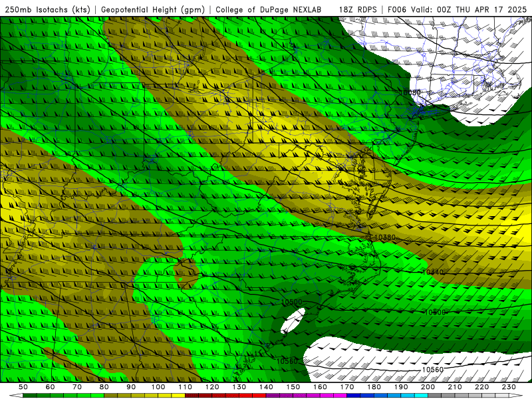Click the 200 kts colorbar label
The width and height of the screenshot is (532, 399).
pos(428,387)
